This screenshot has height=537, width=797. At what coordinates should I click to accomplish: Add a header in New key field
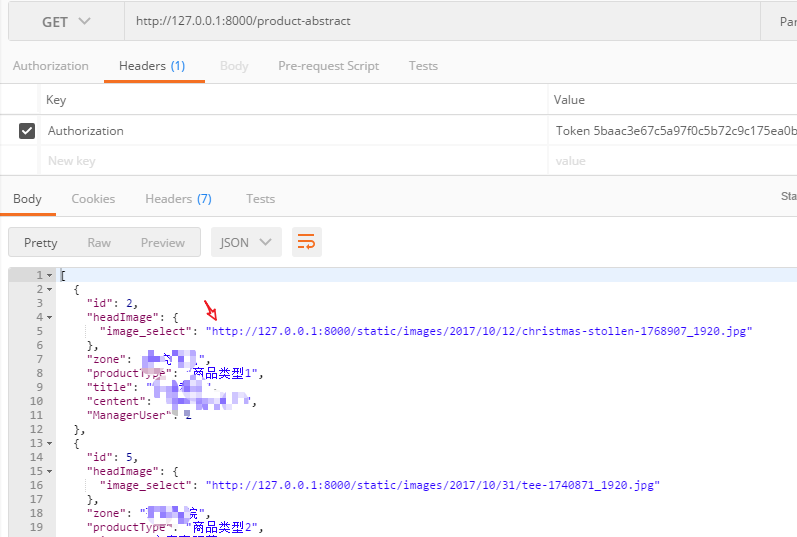click(294, 161)
